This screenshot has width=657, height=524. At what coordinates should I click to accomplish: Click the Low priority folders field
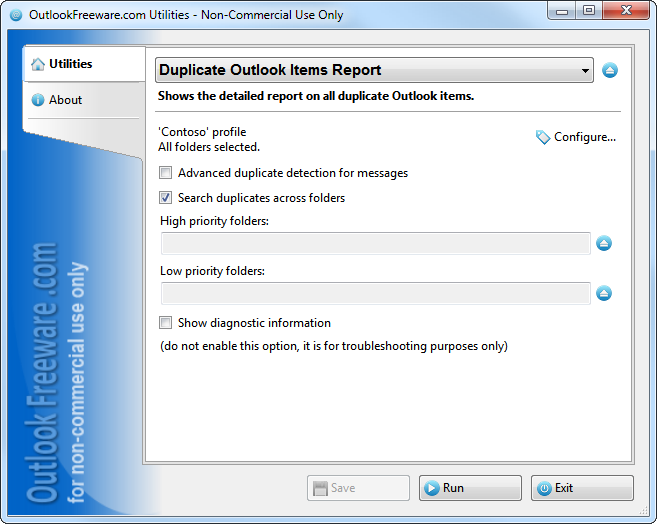(376, 294)
